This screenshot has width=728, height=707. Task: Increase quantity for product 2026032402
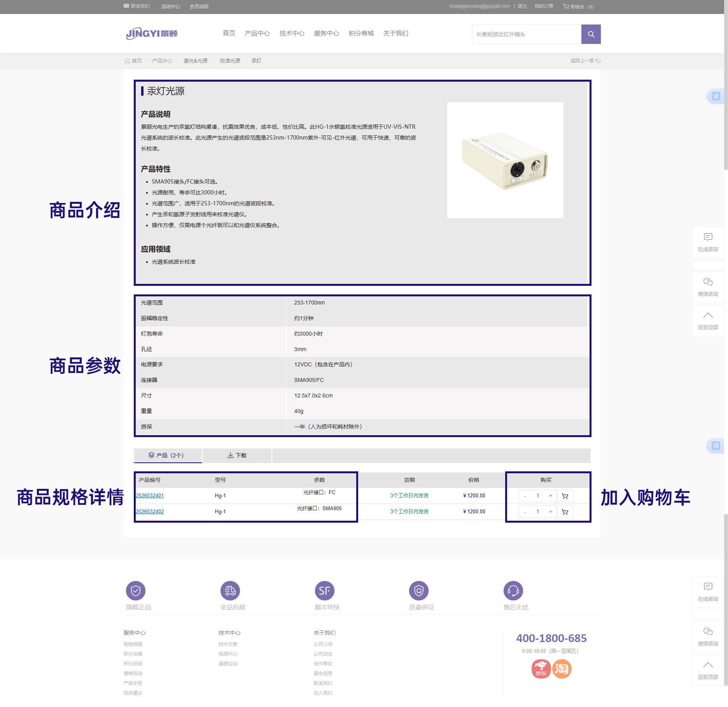coord(550,512)
